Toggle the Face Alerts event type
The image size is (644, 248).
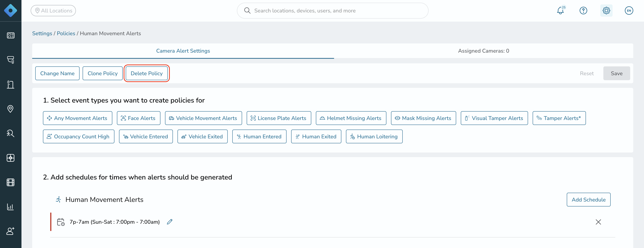point(139,118)
